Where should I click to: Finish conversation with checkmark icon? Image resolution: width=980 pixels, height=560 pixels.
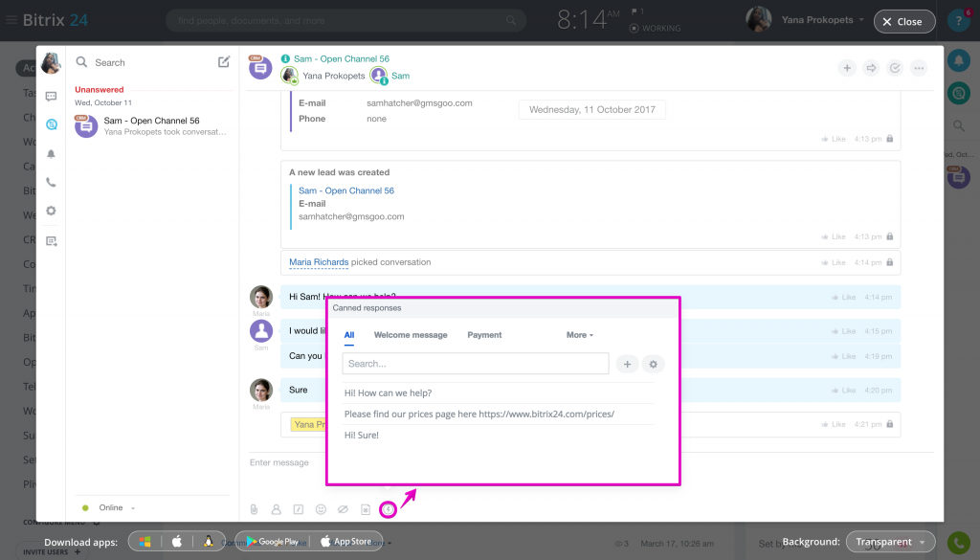pyautogui.click(x=895, y=68)
